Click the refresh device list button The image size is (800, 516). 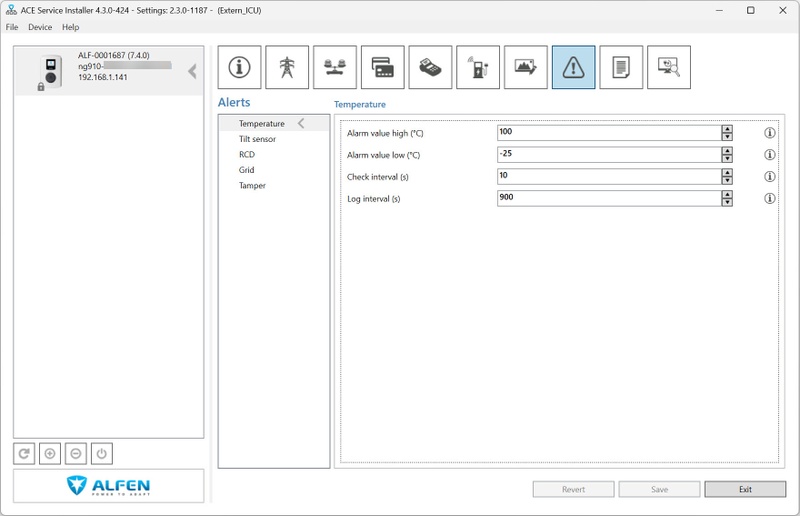24,454
